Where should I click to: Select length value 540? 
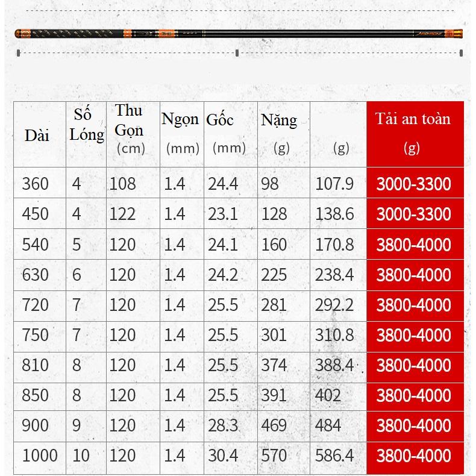click(35, 245)
